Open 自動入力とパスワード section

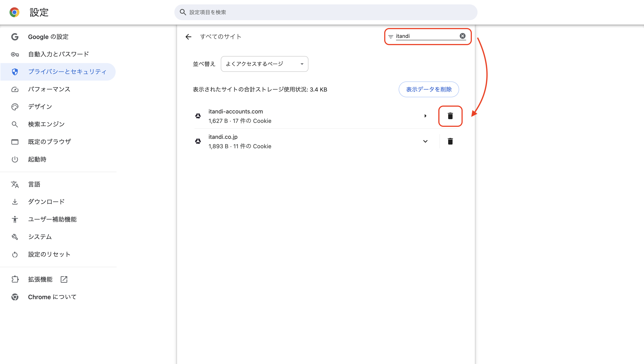point(58,54)
